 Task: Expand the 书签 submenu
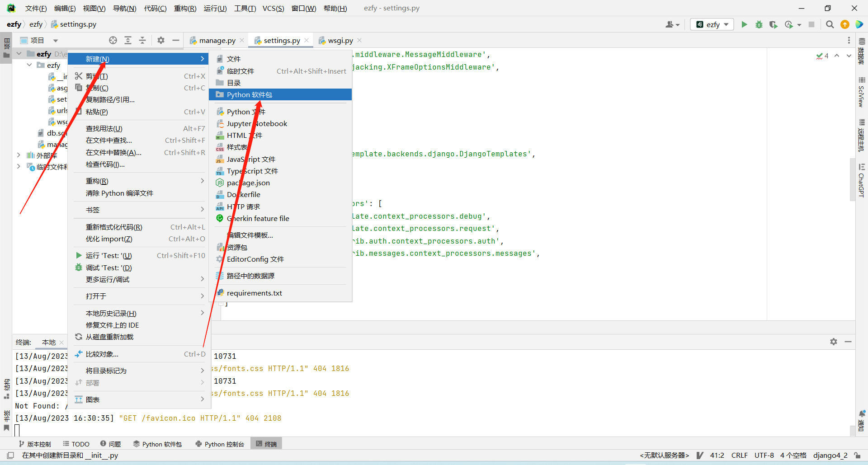point(139,210)
